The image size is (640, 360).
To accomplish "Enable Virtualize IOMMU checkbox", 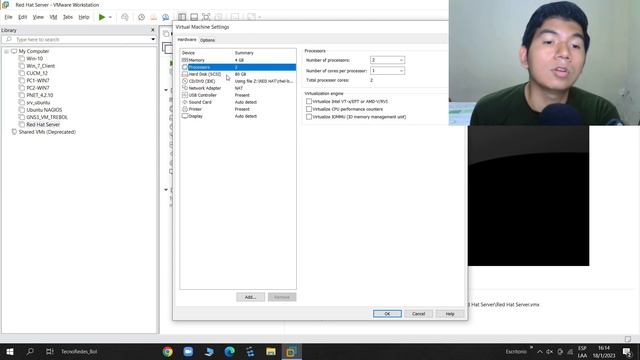I will [309, 117].
